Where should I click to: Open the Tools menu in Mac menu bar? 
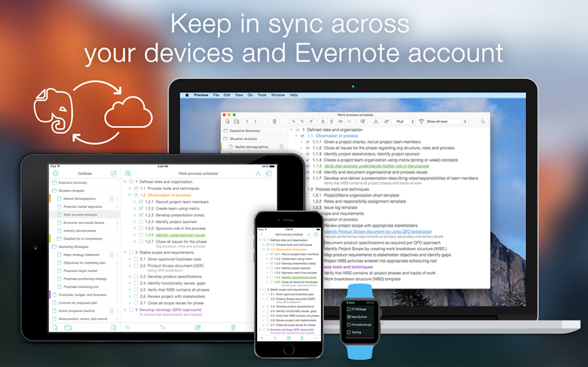point(262,95)
